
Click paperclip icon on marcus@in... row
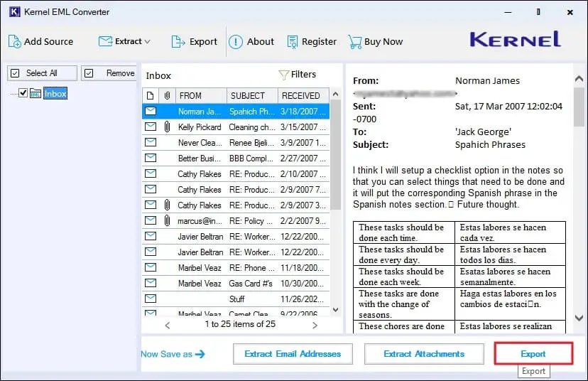point(168,221)
